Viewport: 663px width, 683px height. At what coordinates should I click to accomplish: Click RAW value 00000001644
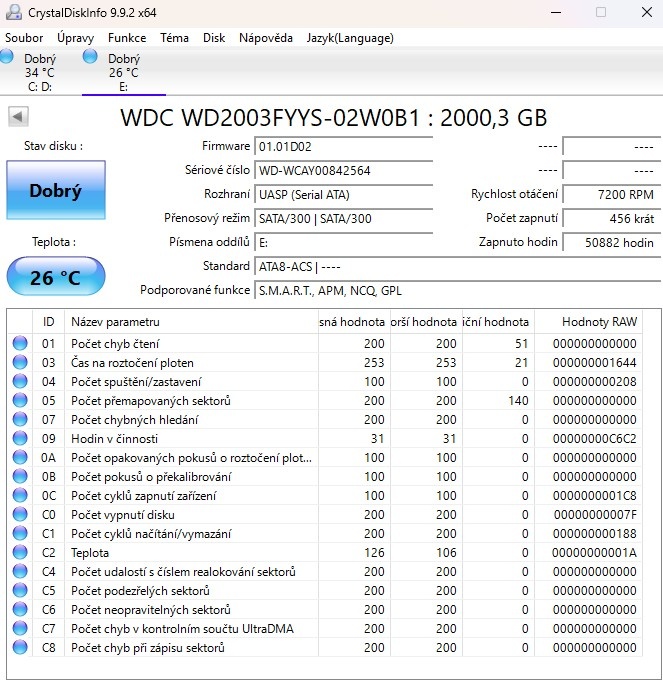click(595, 362)
